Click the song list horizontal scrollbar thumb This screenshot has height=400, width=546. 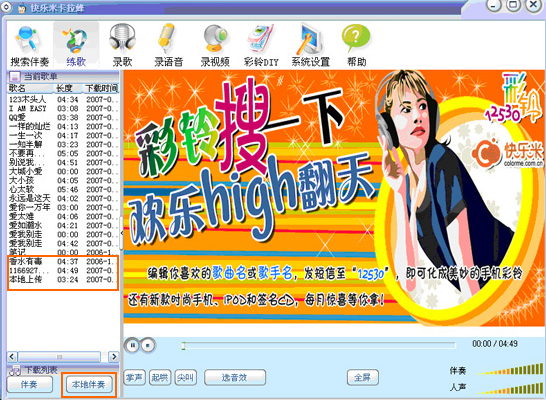(x=59, y=356)
